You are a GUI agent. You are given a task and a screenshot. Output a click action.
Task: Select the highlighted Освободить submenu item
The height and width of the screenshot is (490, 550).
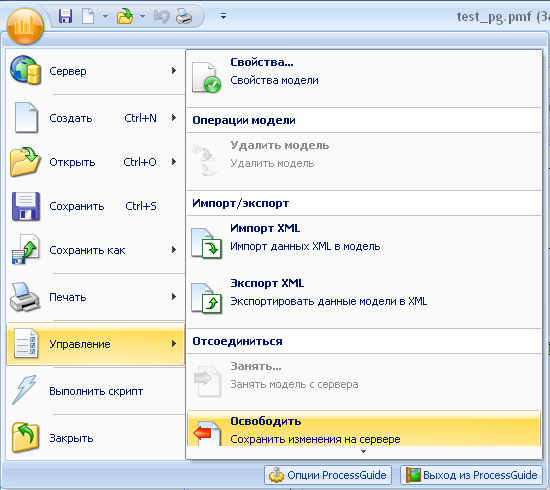pos(364,428)
